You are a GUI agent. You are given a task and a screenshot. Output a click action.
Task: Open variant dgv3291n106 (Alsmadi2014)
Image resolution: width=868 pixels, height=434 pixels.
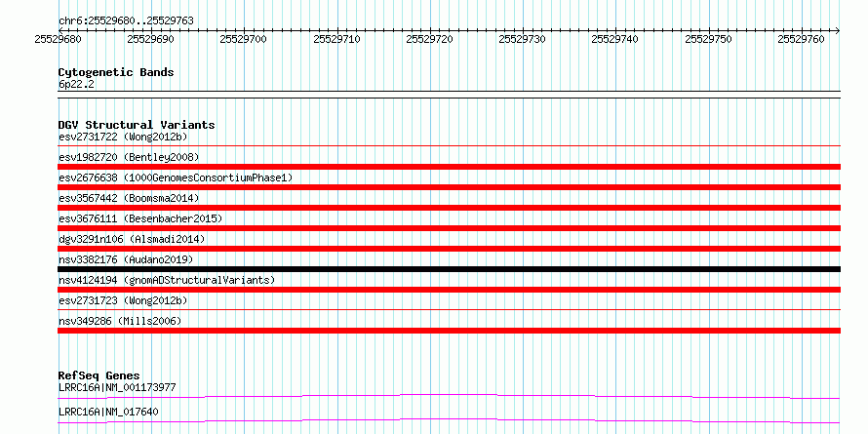pos(132,239)
